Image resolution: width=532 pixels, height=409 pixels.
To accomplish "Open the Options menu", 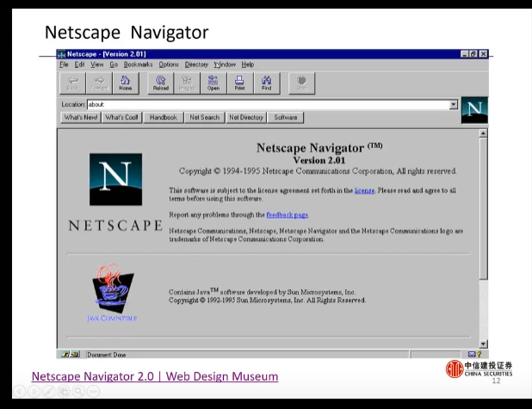I will point(169,65).
